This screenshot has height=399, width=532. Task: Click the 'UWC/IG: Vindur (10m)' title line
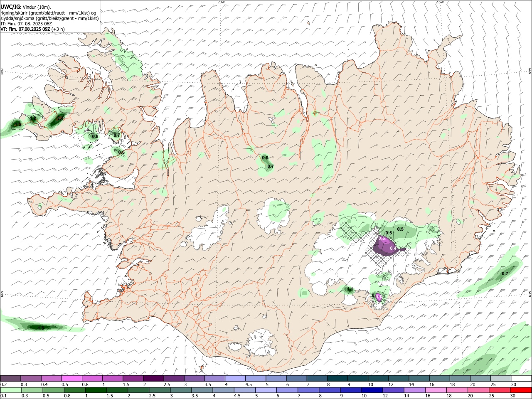(x=26, y=7)
